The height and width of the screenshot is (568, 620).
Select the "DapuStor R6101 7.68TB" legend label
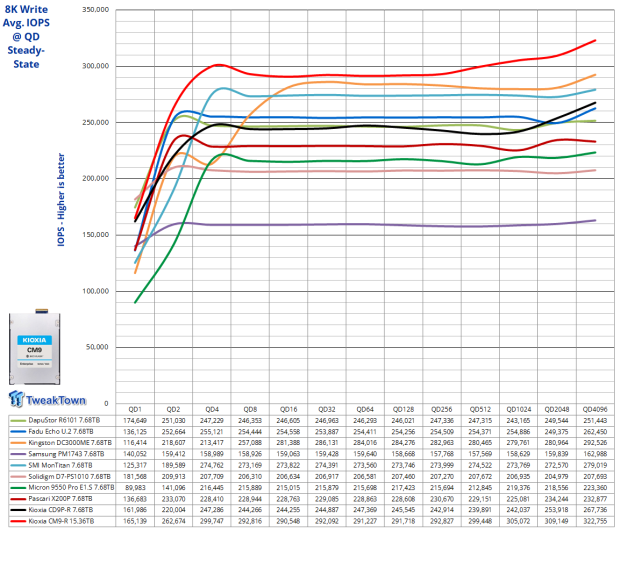coord(64,420)
